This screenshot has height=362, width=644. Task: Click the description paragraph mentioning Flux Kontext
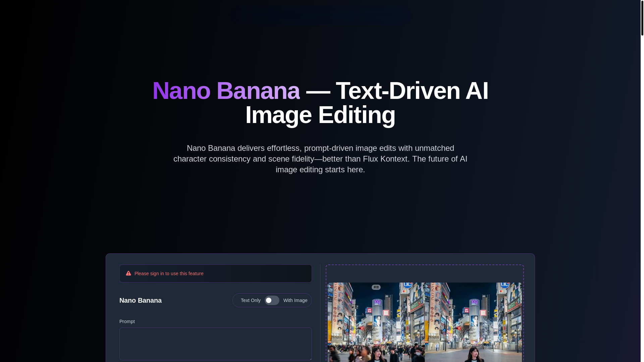point(320,159)
